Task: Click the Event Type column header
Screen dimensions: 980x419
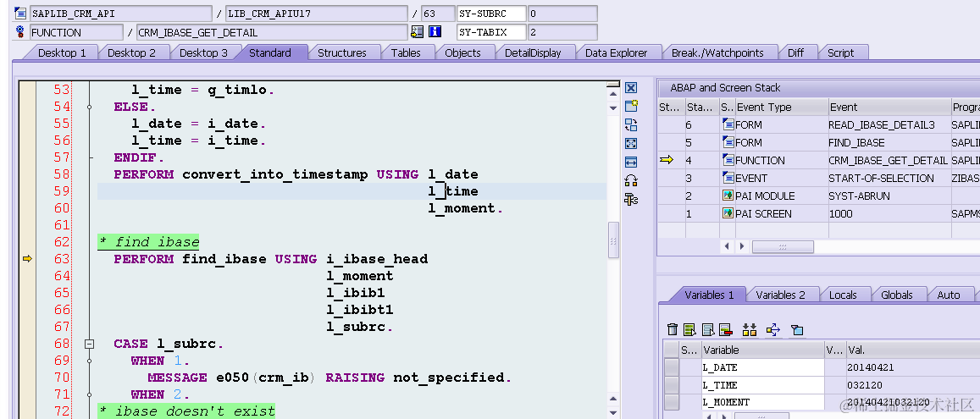Action: click(781, 107)
